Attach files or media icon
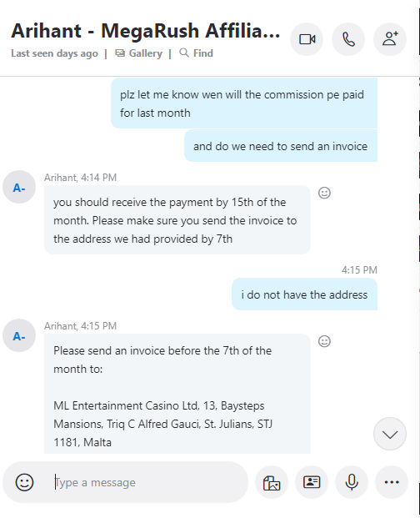The image size is (420, 518). point(272,482)
